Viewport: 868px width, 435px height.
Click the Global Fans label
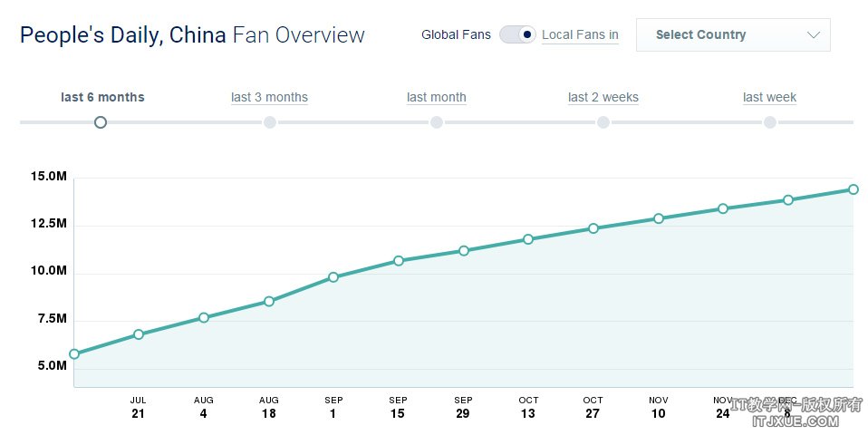click(456, 35)
